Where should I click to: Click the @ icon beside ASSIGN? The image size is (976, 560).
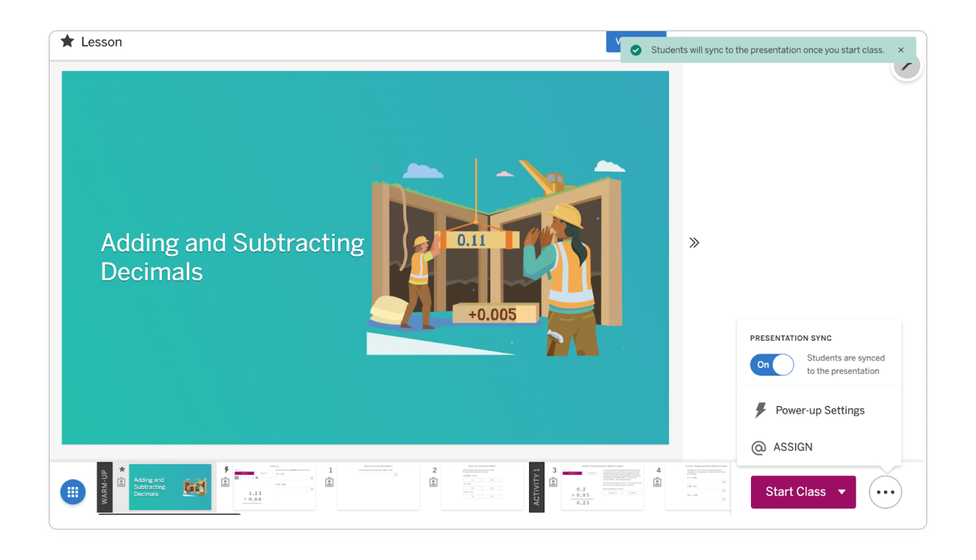pyautogui.click(x=758, y=448)
